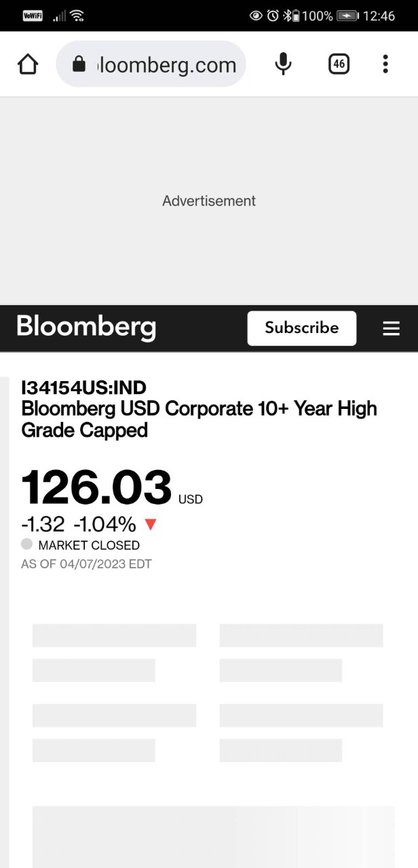Tap the alarm clock status icon
This screenshot has width=418, height=868.
click(x=273, y=16)
